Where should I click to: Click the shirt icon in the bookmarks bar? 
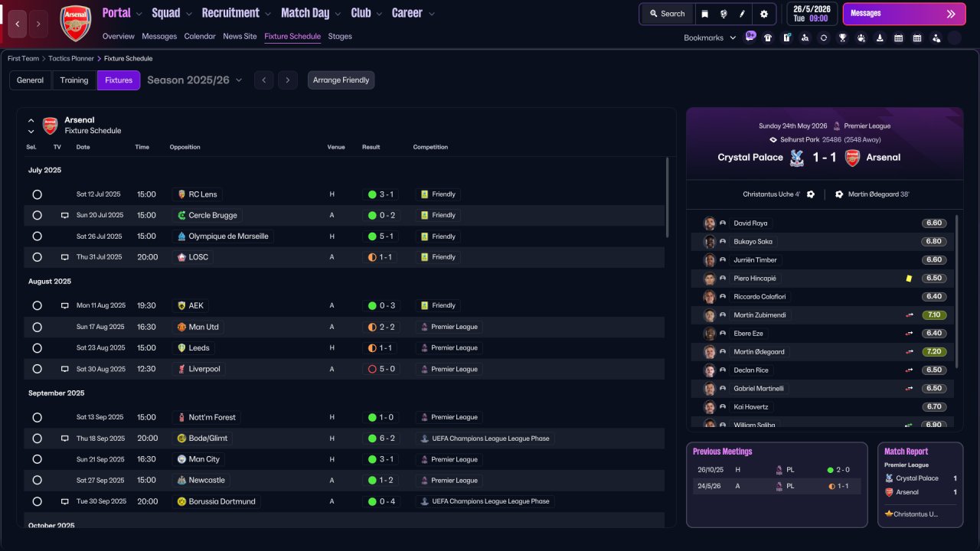pos(768,37)
